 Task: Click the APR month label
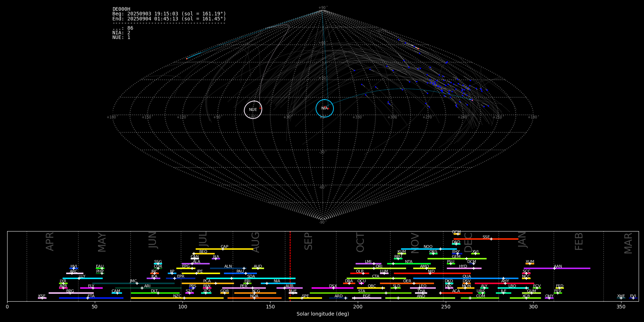click(50, 241)
